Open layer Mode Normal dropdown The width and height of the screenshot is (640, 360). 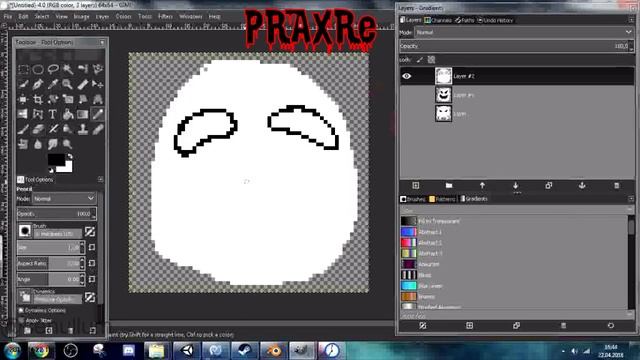[x=524, y=32]
